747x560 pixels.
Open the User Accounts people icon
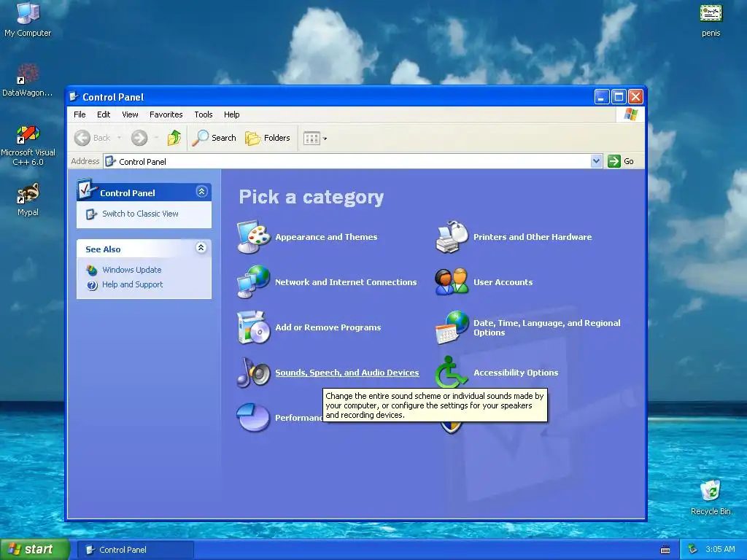pyautogui.click(x=452, y=282)
